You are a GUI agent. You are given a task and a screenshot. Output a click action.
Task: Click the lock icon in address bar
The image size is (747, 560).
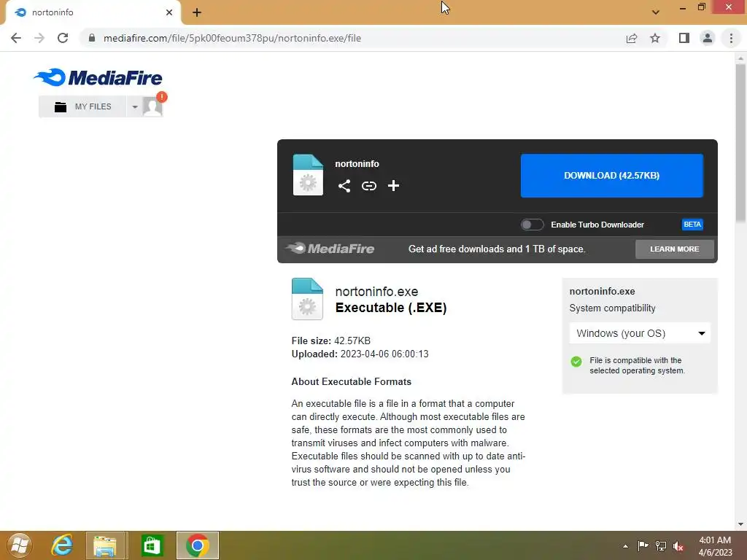(92, 38)
